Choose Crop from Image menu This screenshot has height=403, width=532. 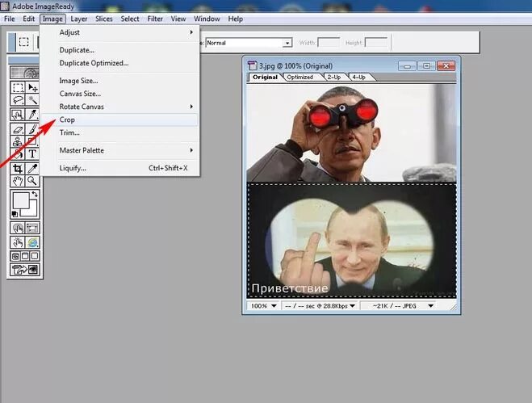coord(119,120)
